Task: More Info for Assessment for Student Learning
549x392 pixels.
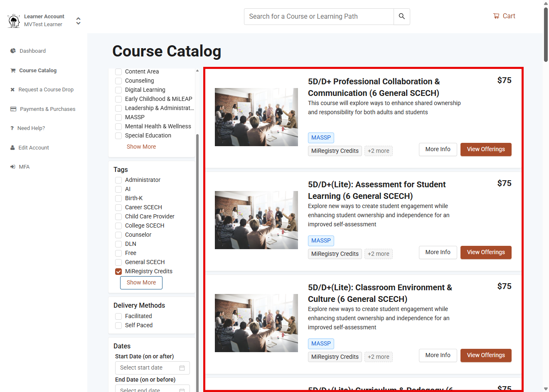Action: click(x=438, y=252)
